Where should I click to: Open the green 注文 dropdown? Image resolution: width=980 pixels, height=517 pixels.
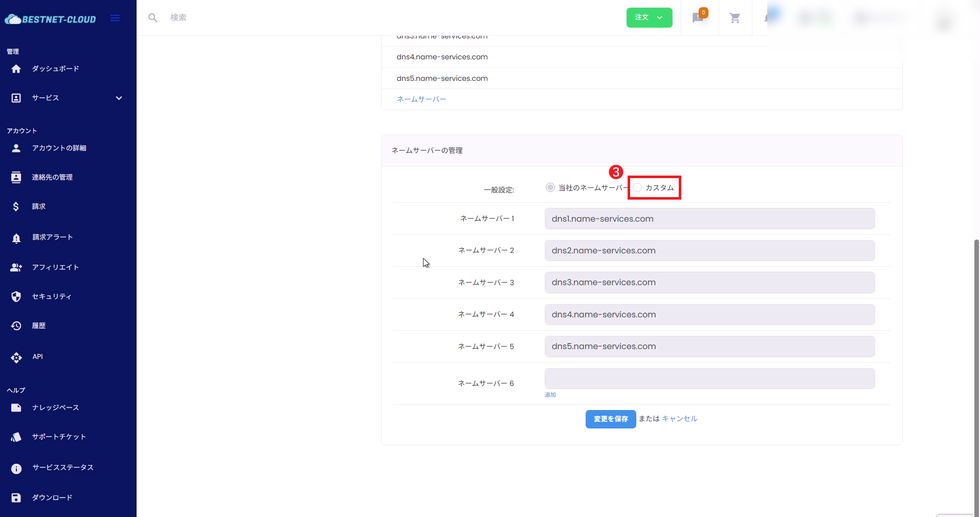(649, 18)
